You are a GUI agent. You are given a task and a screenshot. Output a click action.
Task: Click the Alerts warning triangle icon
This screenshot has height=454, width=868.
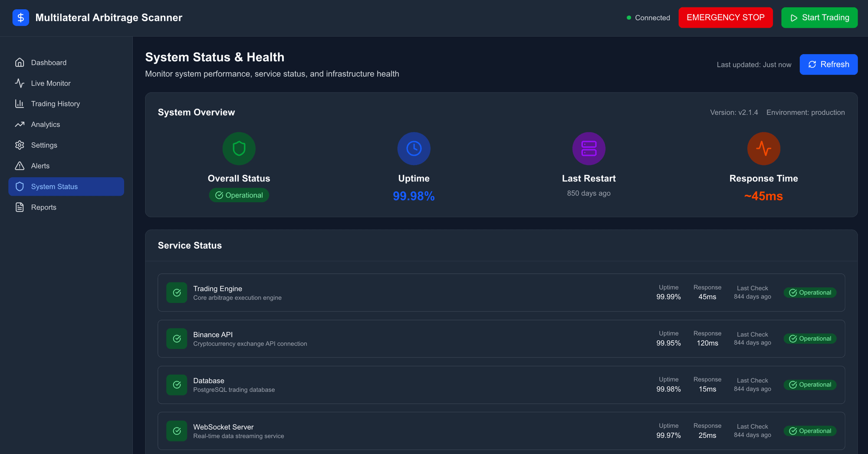click(20, 166)
